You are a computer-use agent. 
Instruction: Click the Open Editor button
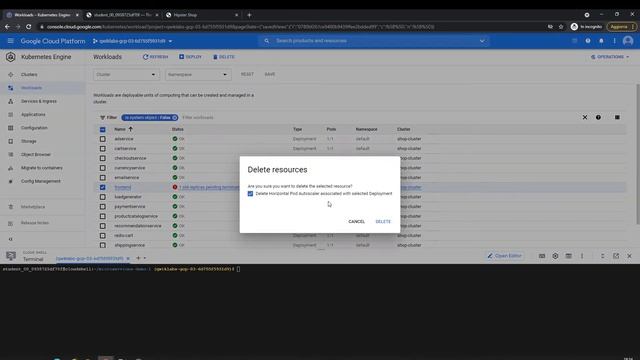504,256
